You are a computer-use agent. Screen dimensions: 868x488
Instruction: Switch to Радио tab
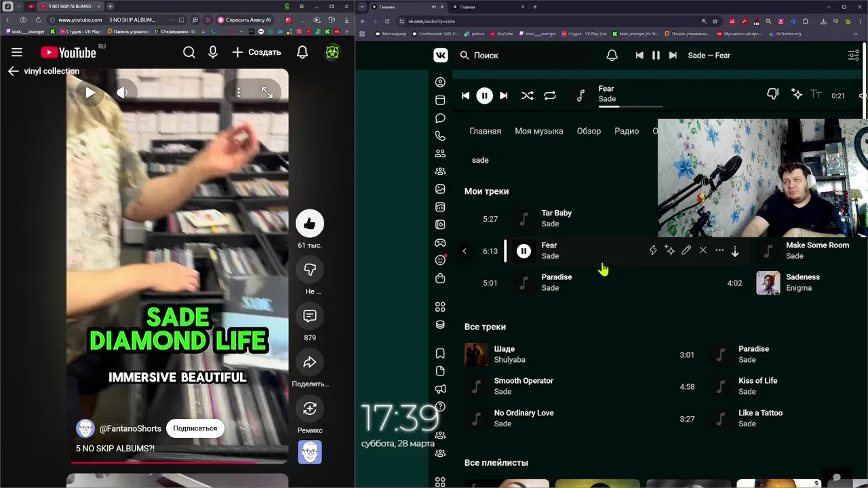point(627,131)
